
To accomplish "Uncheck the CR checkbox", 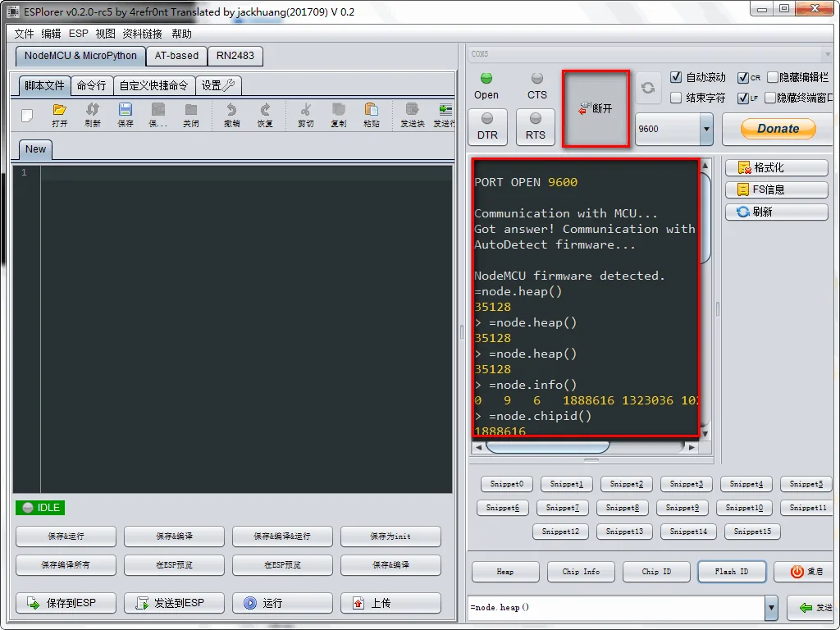I will (x=742, y=78).
